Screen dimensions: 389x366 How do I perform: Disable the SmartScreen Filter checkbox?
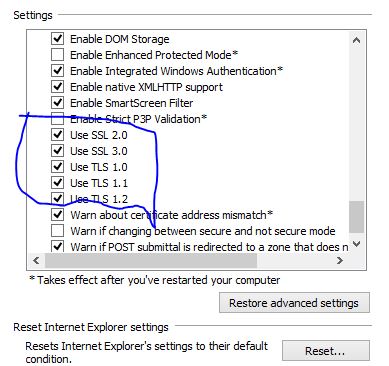(58, 103)
